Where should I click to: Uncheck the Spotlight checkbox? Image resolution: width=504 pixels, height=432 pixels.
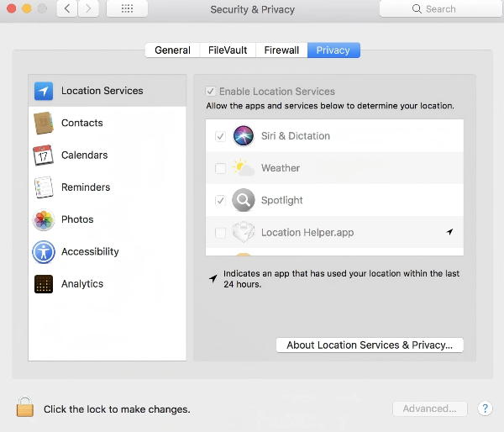(x=220, y=200)
